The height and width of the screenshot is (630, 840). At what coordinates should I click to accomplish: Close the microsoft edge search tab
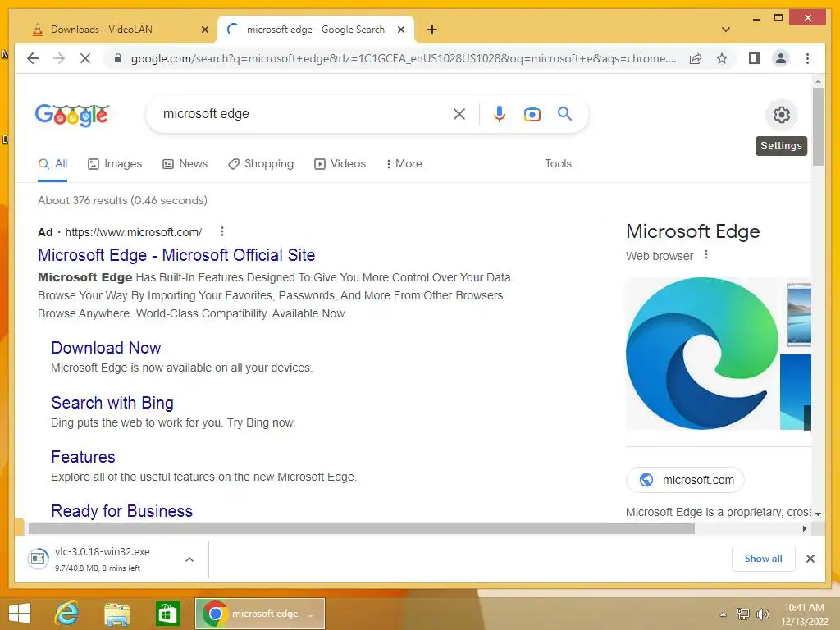tap(400, 30)
